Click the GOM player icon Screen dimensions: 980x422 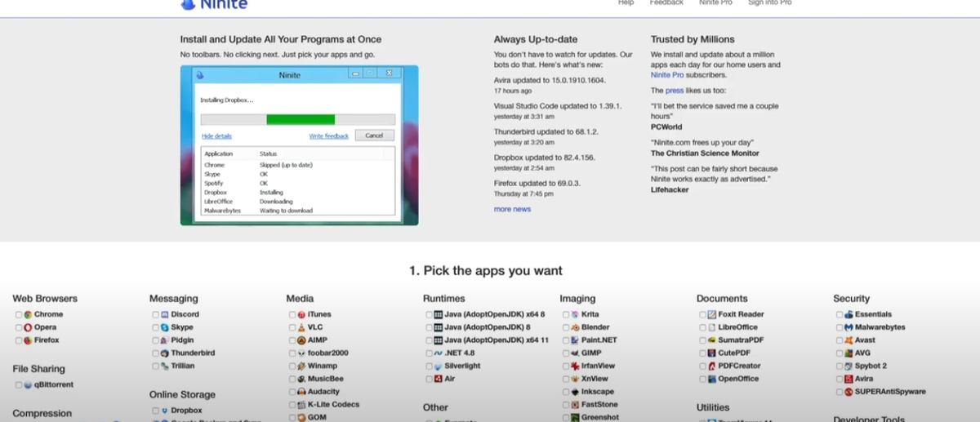point(301,417)
